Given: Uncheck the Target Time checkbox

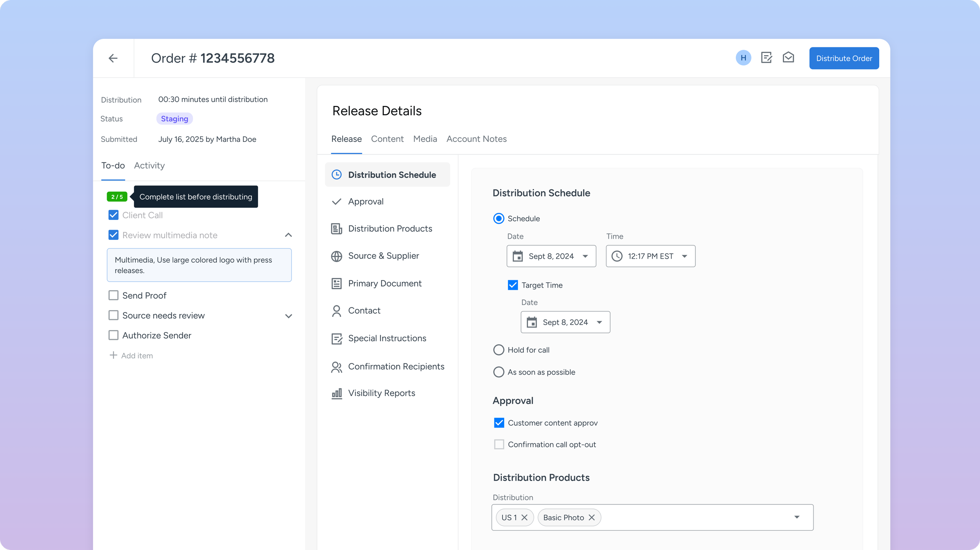Looking at the screenshot, I should point(513,285).
